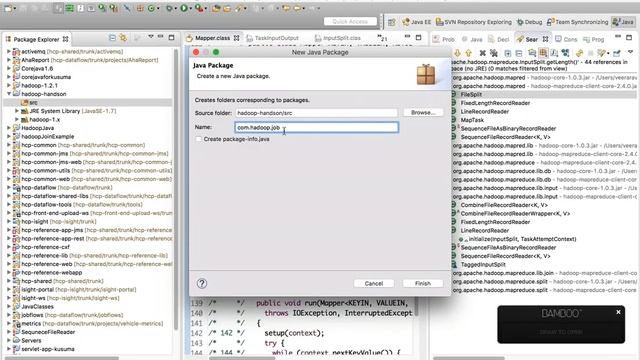The height and width of the screenshot is (360, 640).
Task: Show previous match in Search view
Action: (469, 53)
